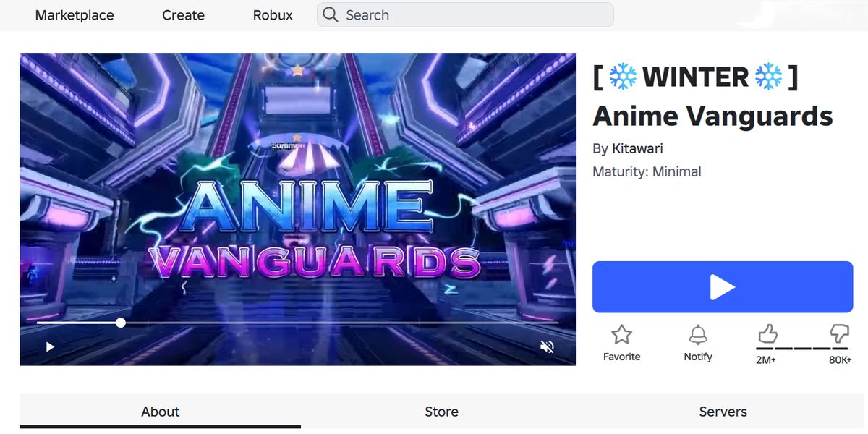Start the trailer with the small play icon
Screen dimensions: 868x434
pos(50,346)
